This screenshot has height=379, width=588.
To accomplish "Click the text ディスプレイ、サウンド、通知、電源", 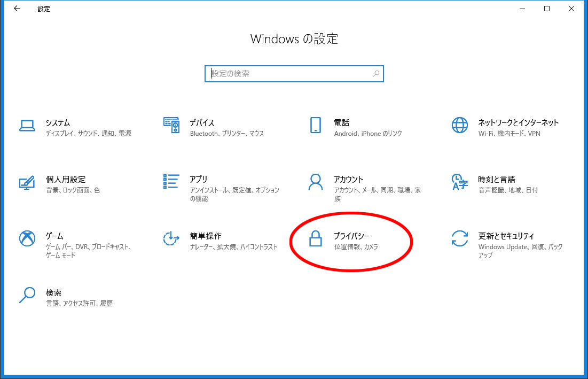I will click(89, 134).
